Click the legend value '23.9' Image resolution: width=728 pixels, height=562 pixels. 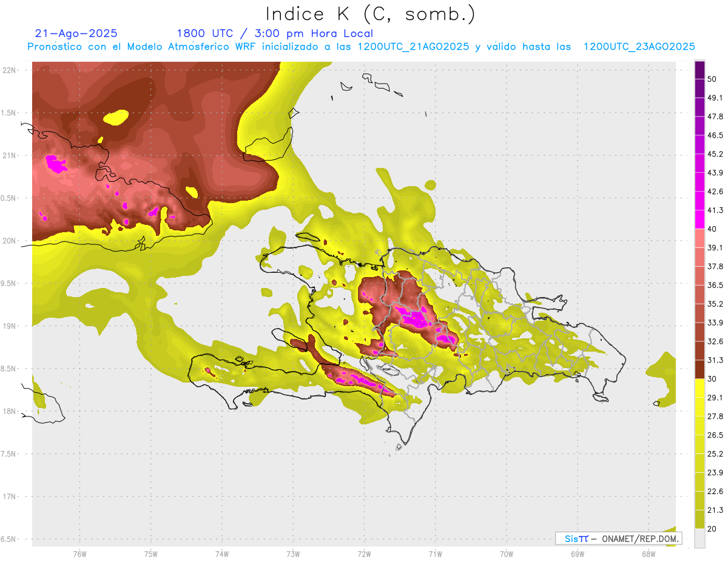[x=715, y=473]
